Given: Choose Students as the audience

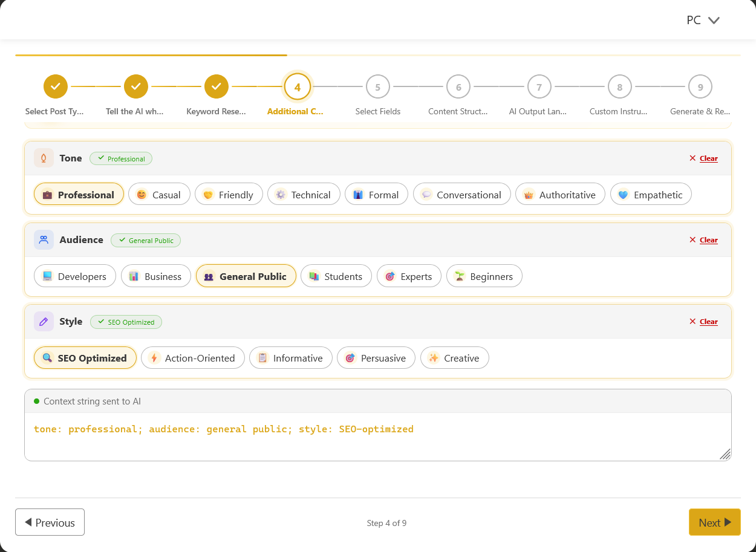Looking at the screenshot, I should point(336,276).
